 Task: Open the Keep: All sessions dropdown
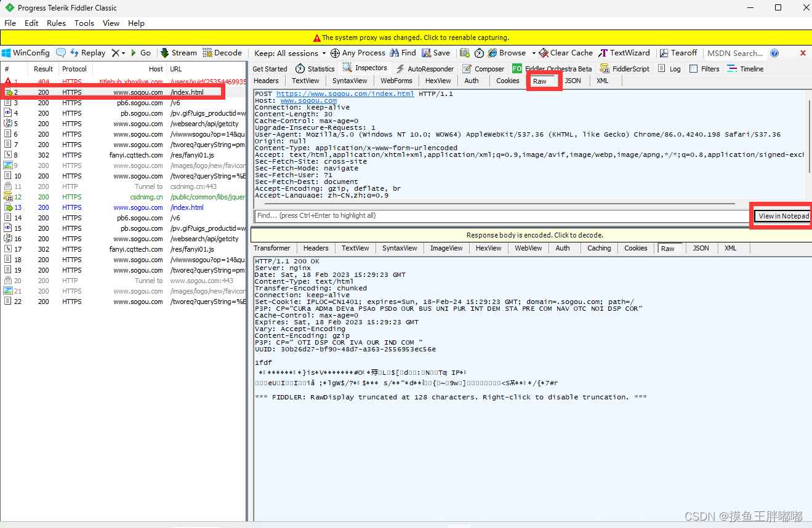[289, 53]
